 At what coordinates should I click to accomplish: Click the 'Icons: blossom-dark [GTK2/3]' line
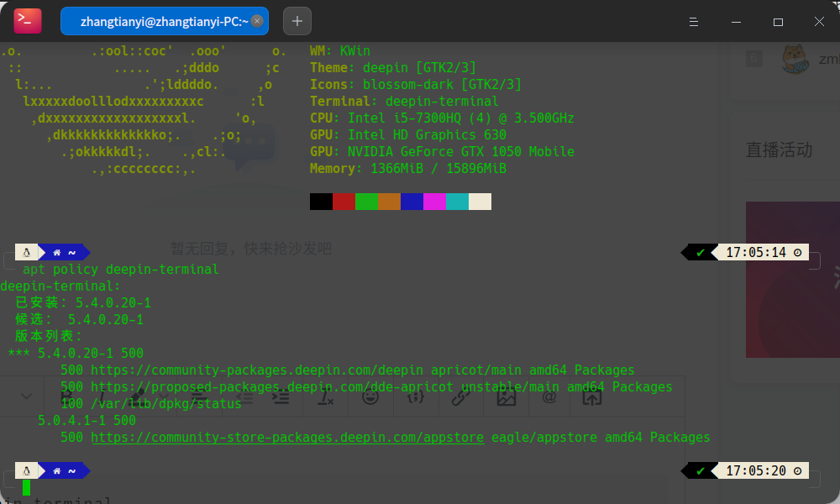click(416, 84)
